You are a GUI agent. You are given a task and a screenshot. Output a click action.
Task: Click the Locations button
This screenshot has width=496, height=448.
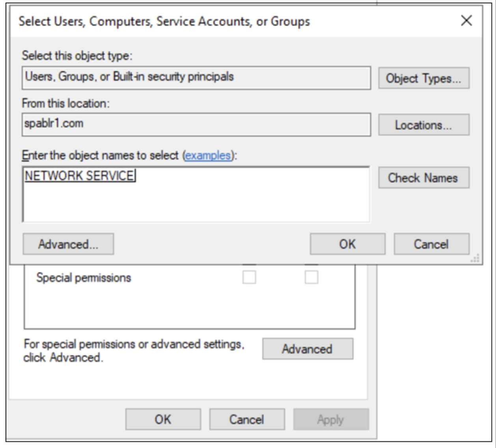click(x=423, y=125)
